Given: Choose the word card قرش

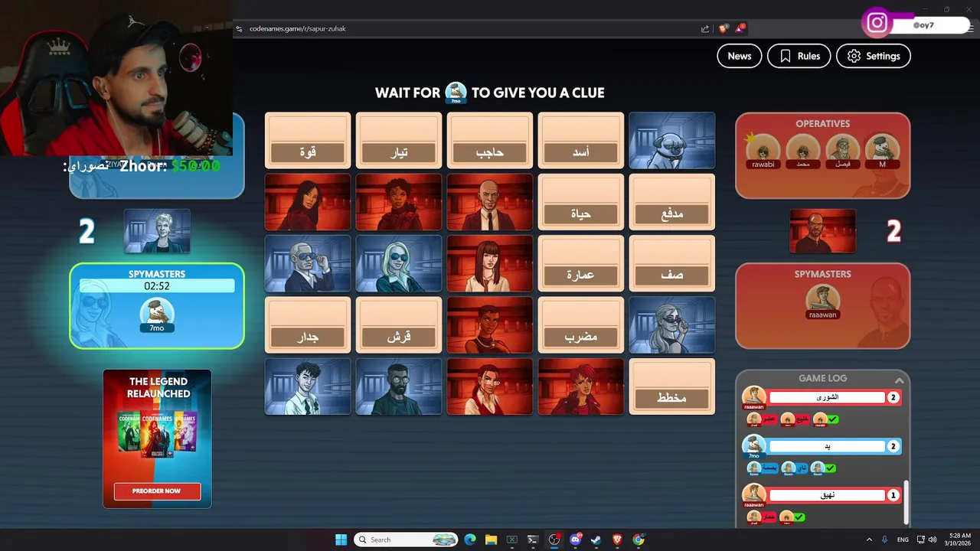Looking at the screenshot, I should point(399,325).
